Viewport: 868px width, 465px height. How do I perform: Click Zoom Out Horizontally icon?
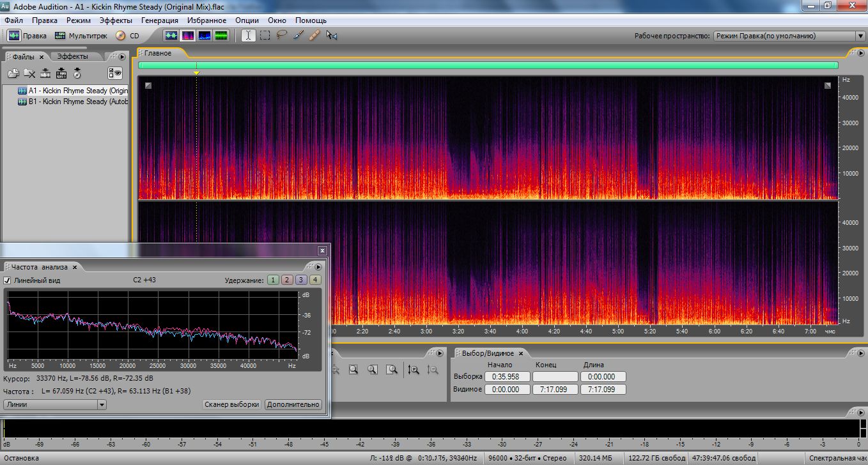pyautogui.click(x=336, y=369)
